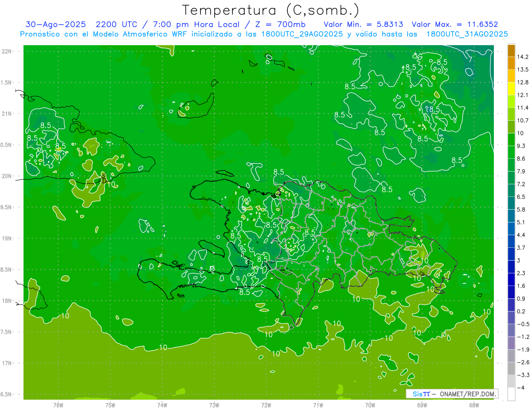The height and width of the screenshot is (411, 532).
Task: Click the 73W longitude axis label
Action: pyautogui.click(x=214, y=405)
